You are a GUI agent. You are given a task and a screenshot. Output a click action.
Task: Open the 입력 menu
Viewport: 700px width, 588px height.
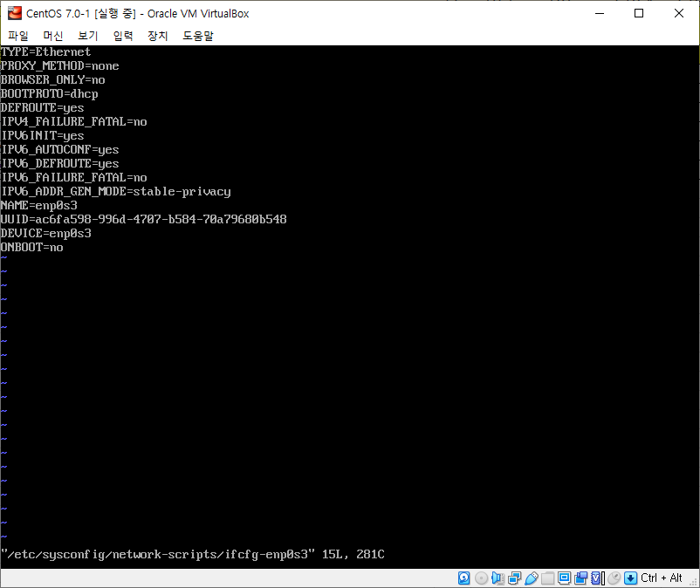[x=123, y=36]
